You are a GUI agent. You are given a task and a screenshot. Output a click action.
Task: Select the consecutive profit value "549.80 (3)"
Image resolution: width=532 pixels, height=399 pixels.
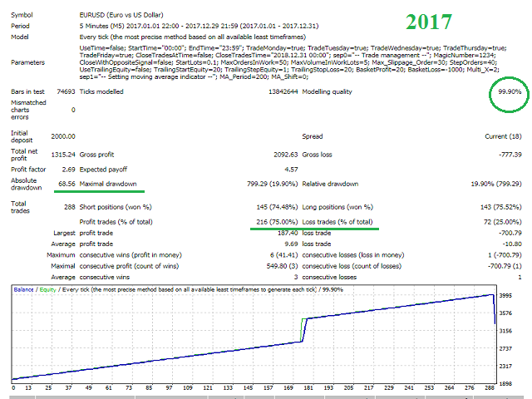[x=282, y=266]
